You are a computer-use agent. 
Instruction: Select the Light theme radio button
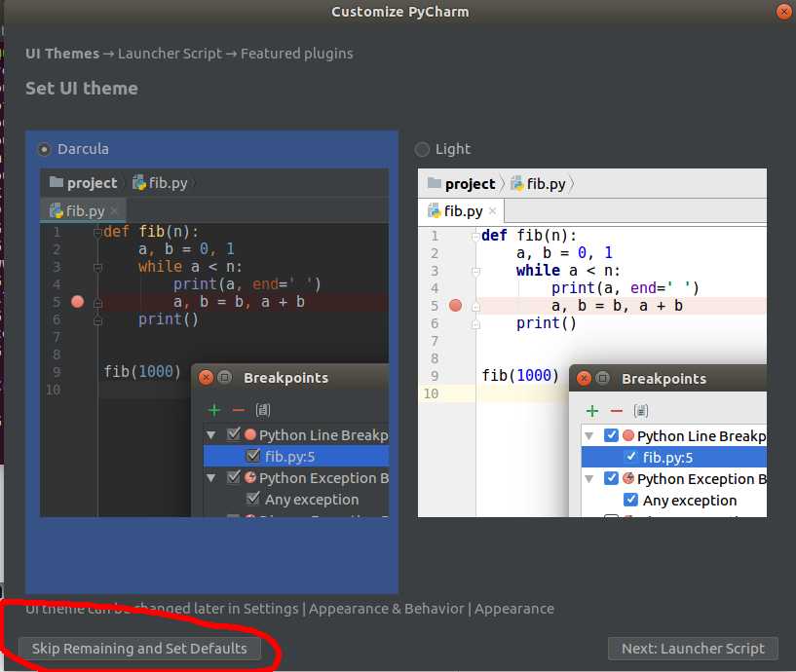(x=422, y=150)
